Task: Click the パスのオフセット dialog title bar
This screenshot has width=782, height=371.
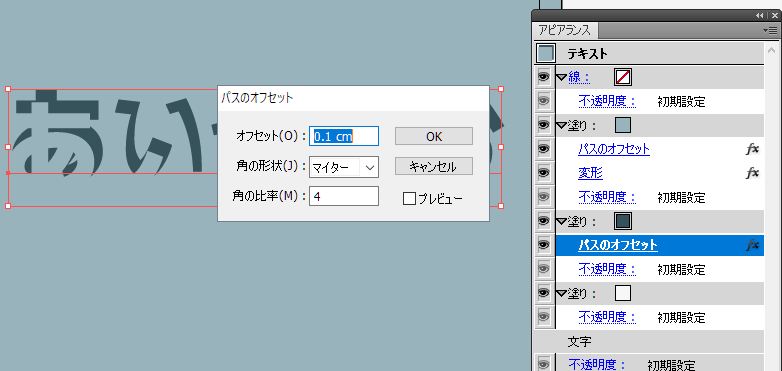Action: [353, 98]
